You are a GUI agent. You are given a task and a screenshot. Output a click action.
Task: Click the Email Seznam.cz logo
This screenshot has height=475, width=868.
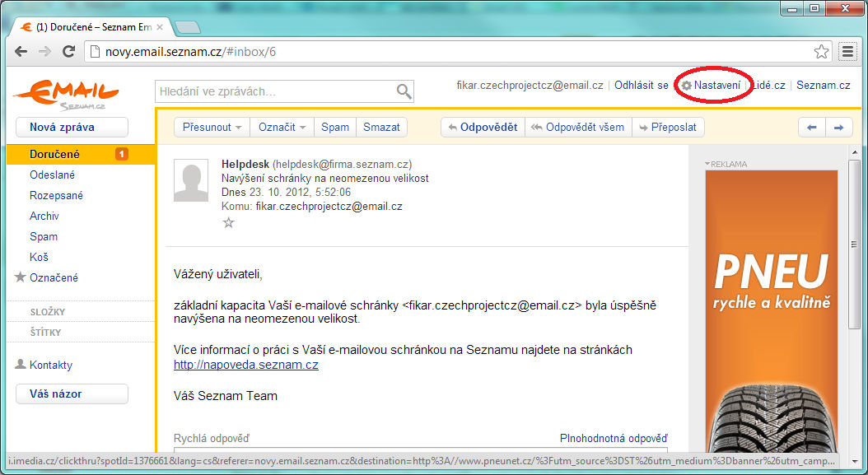click(x=66, y=95)
